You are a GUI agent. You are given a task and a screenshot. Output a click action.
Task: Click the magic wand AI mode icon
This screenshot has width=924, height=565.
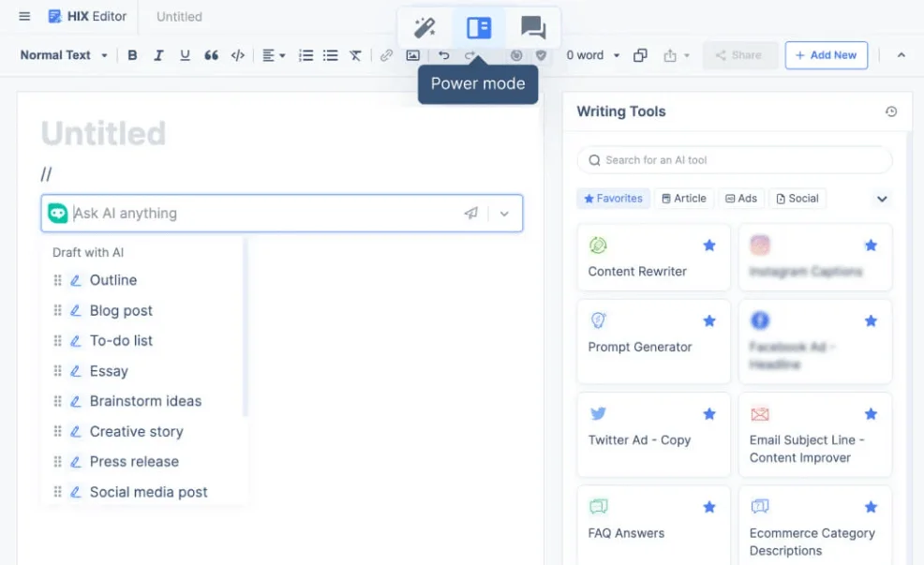tap(425, 27)
